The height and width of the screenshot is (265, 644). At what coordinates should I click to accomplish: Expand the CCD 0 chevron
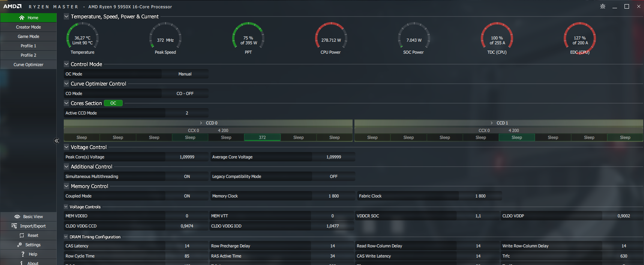201,123
